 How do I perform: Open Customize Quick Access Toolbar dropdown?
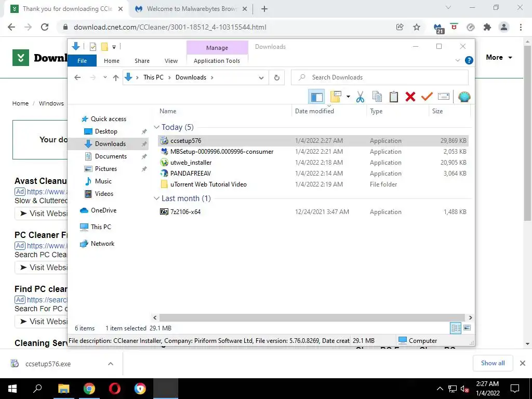coord(114,47)
